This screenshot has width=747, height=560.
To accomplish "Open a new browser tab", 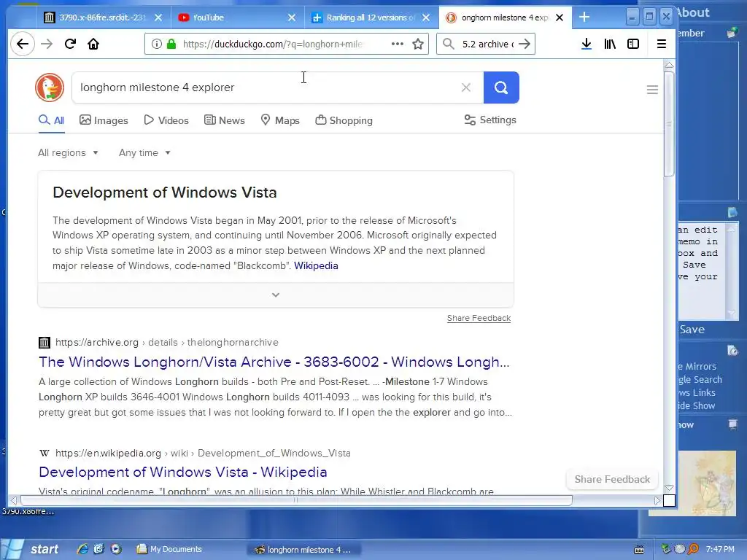I will [x=584, y=17].
